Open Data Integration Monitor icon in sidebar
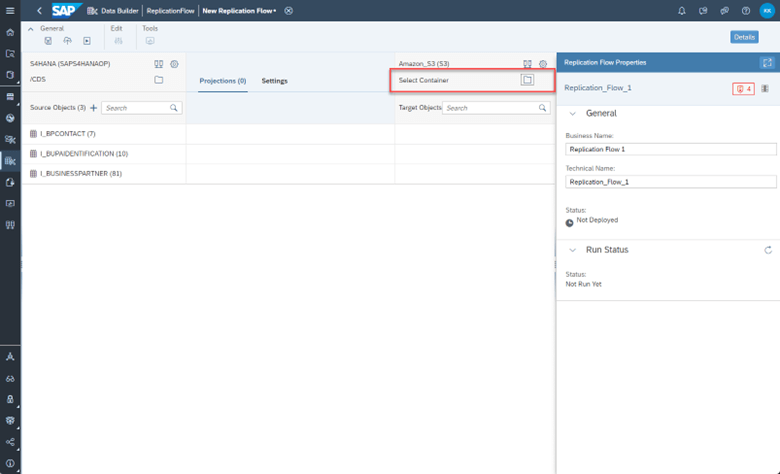Viewport: 780px width, 474px height. point(10,203)
